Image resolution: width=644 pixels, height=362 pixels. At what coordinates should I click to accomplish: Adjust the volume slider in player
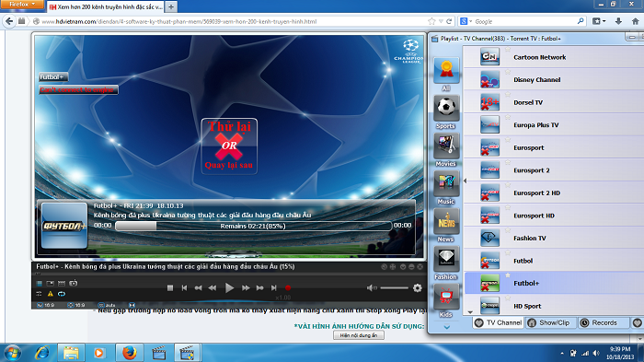pyautogui.click(x=394, y=288)
